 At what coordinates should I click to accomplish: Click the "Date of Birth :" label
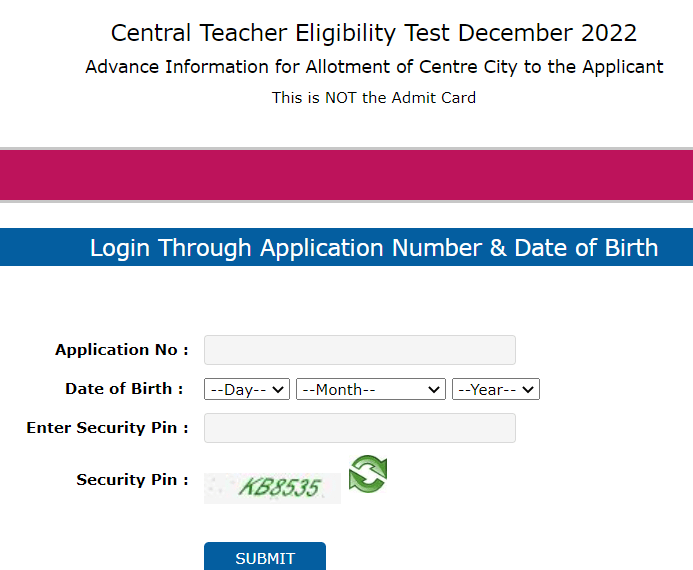pos(125,389)
